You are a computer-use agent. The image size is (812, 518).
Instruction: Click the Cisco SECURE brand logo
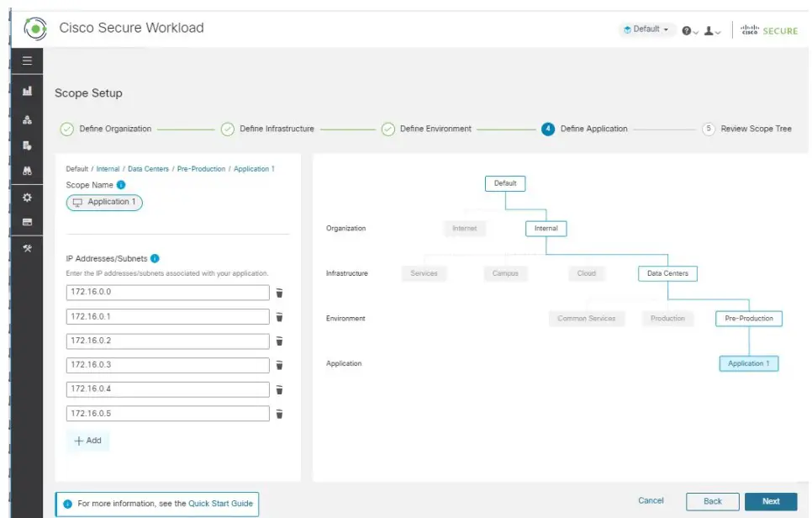(x=769, y=30)
